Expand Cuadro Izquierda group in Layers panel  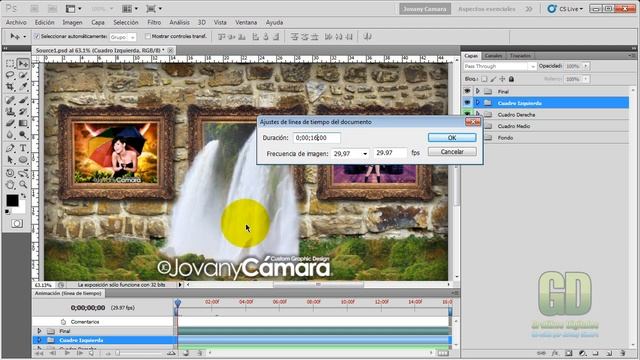point(478,103)
